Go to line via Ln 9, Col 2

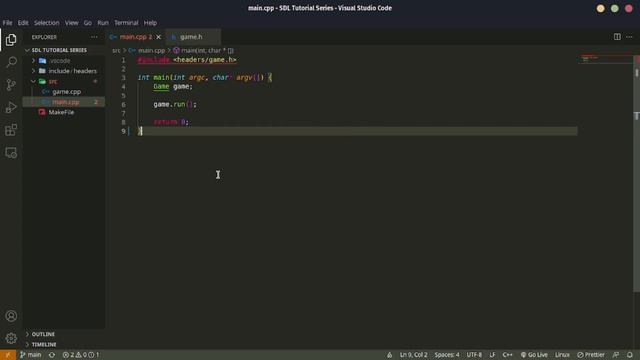click(413, 355)
